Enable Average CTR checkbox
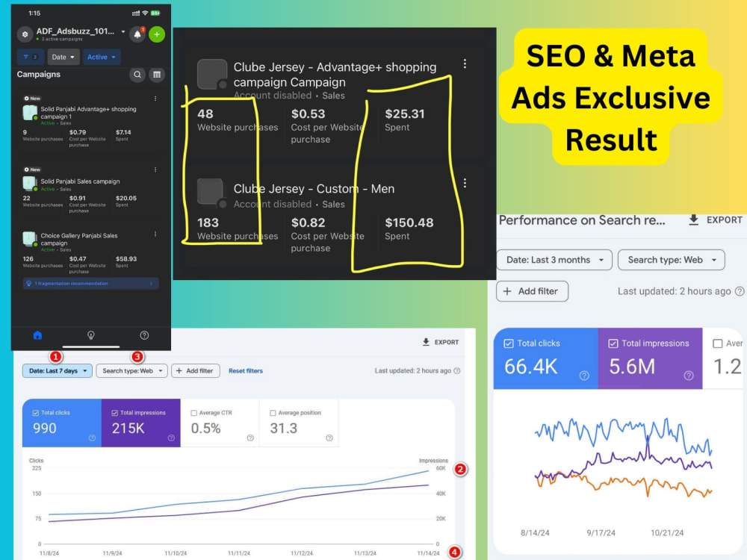The height and width of the screenshot is (560, 747). point(194,413)
